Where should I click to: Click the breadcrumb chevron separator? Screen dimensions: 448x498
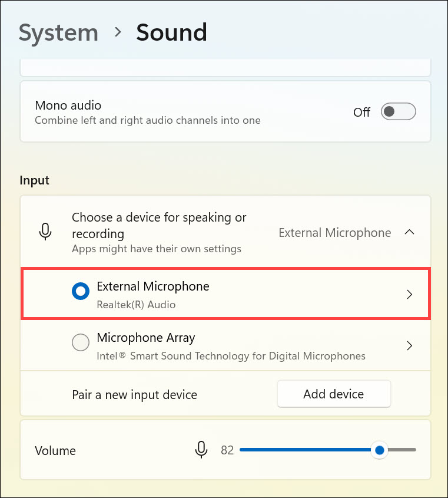118,32
